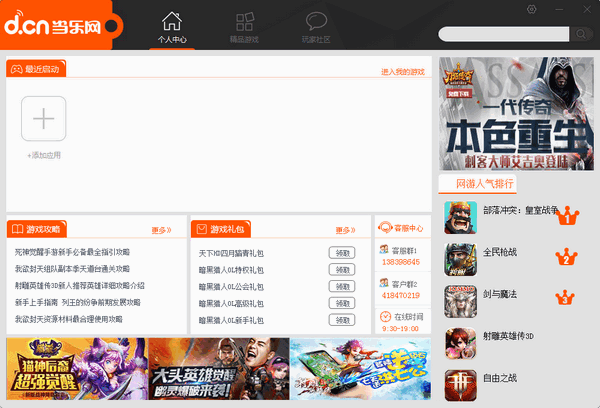The width and height of the screenshot is (600, 408).
Task: Open the 新手上手指南 列王的纷争 guide
Action: tap(78, 302)
